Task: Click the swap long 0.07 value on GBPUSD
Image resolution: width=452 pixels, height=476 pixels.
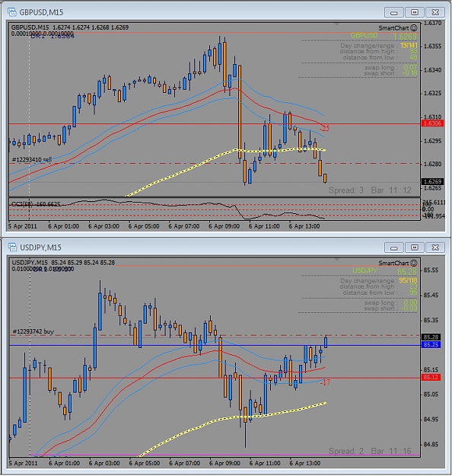Action: pos(410,67)
